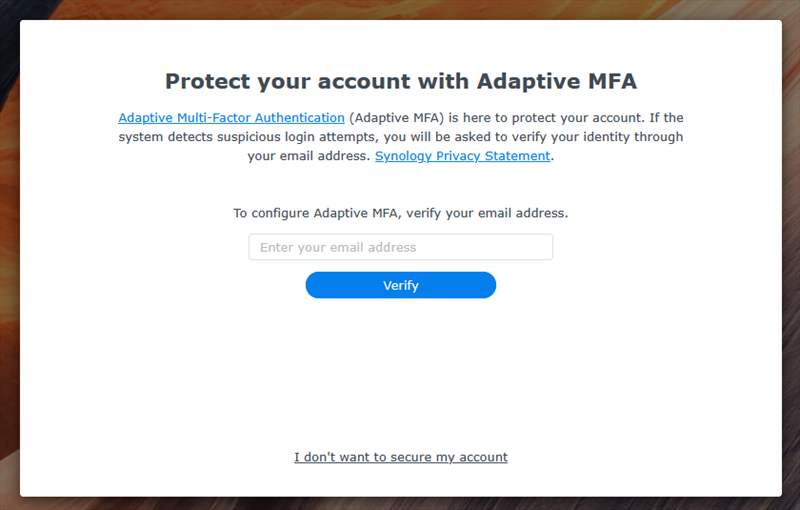Click "Synology" in the privacy statement link
The image size is (800, 510).
(x=403, y=156)
